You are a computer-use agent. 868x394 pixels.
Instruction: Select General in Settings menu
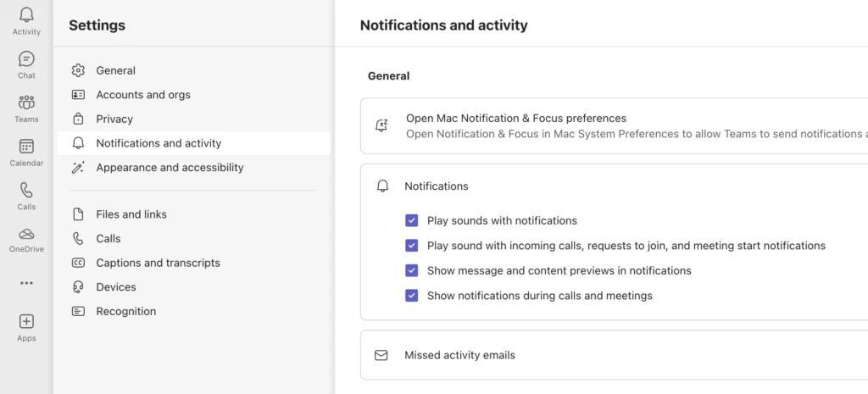pyautogui.click(x=115, y=70)
